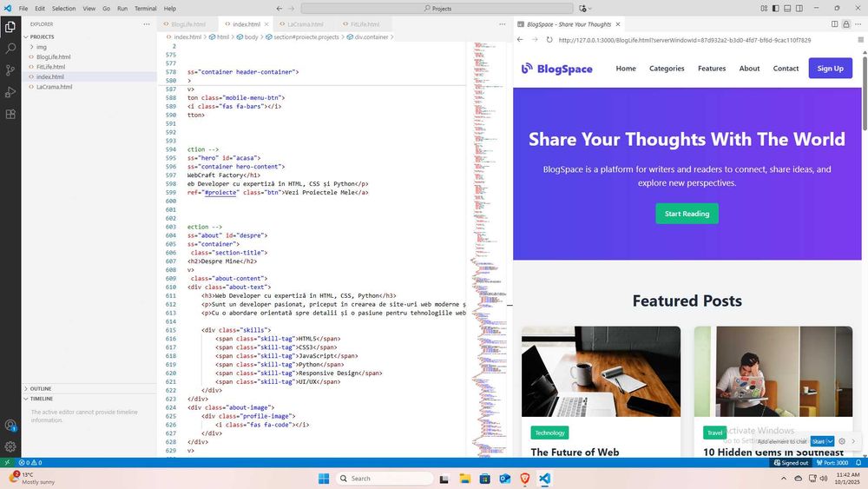Go forward in editor navigation history
This screenshot has height=489, width=868.
click(291, 9)
